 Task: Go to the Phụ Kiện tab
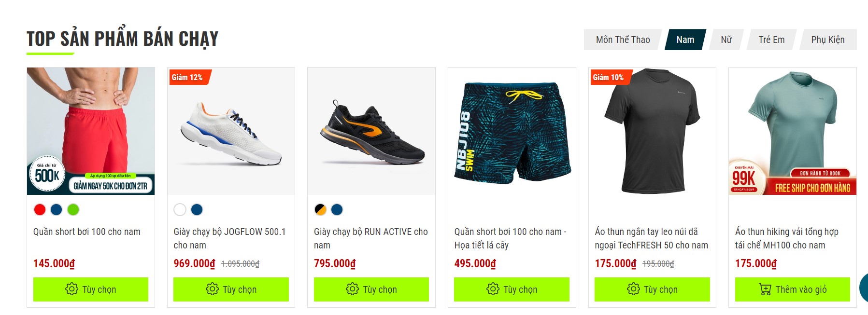[827, 40]
